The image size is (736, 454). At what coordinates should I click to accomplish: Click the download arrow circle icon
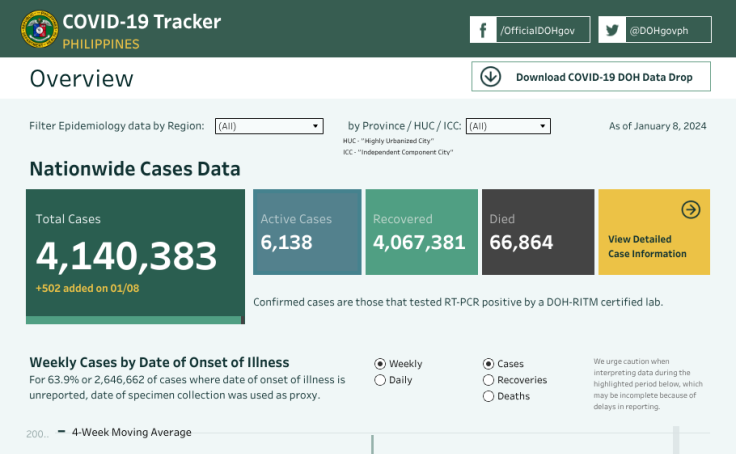(490, 77)
